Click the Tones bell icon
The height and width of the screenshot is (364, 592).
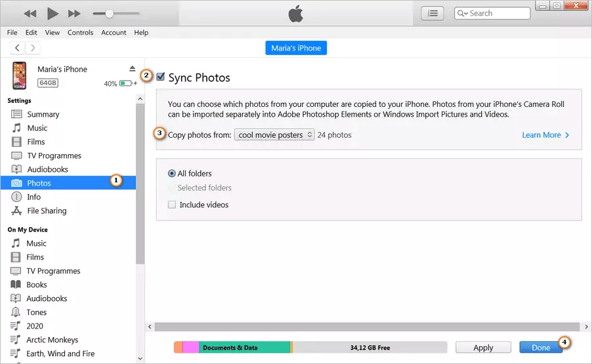click(16, 312)
